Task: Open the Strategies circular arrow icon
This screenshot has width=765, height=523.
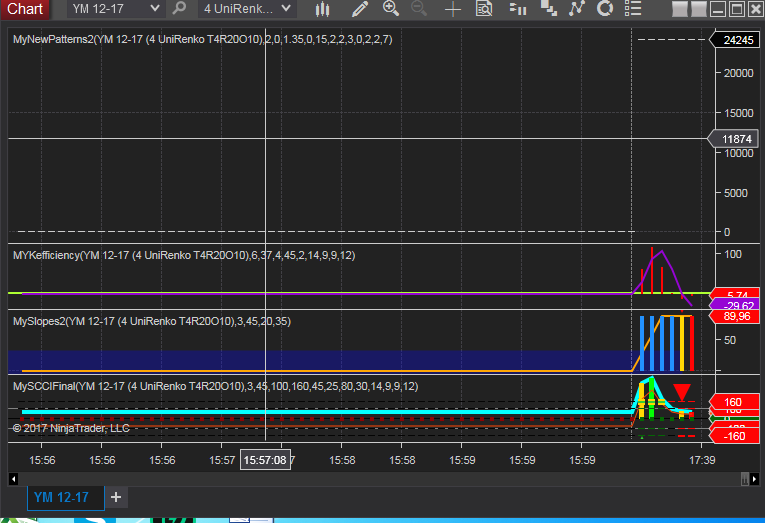Action: 605,8
